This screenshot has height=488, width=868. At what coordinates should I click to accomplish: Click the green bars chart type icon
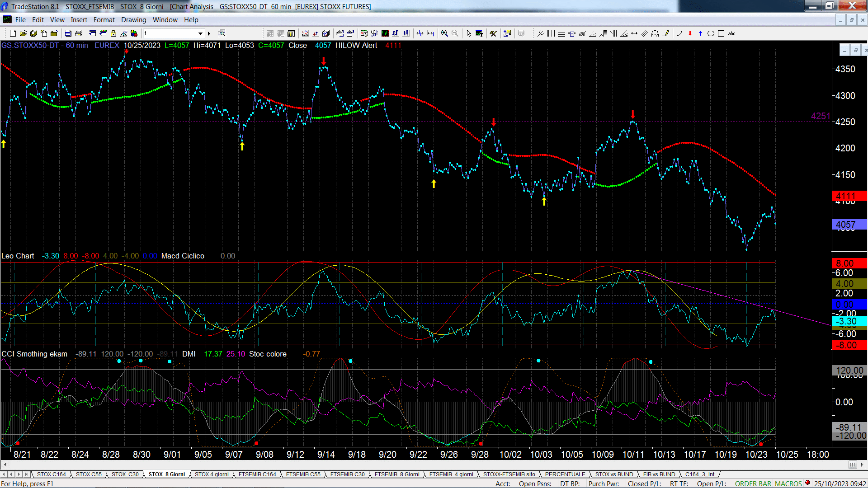385,33
